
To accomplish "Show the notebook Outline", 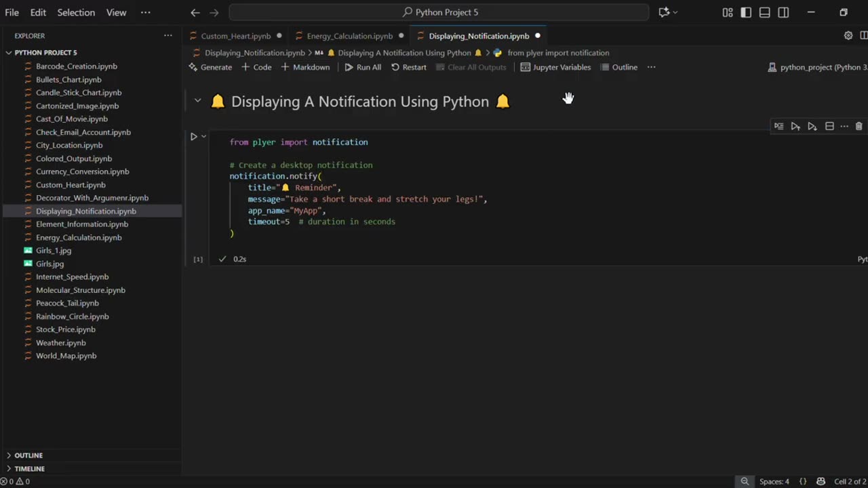I will 619,67.
